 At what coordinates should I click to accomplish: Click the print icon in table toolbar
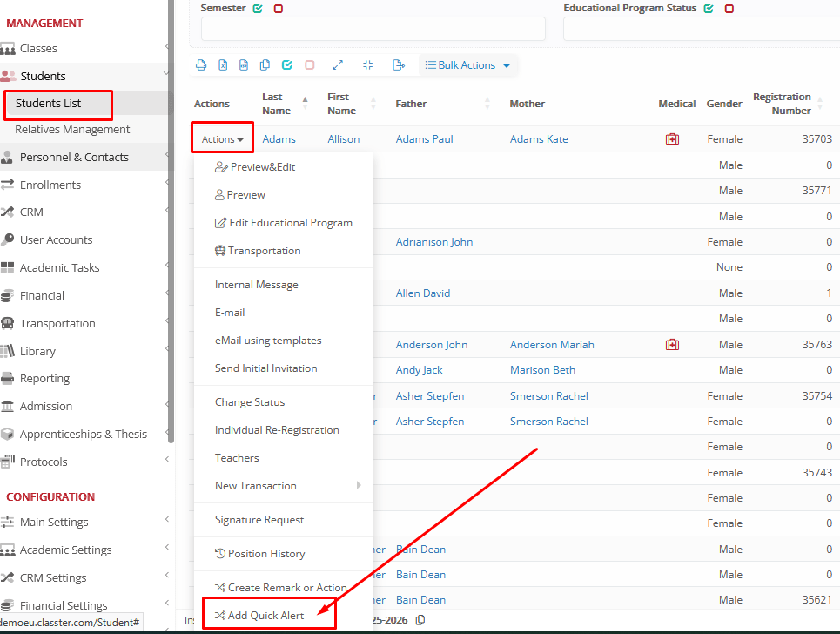(201, 65)
